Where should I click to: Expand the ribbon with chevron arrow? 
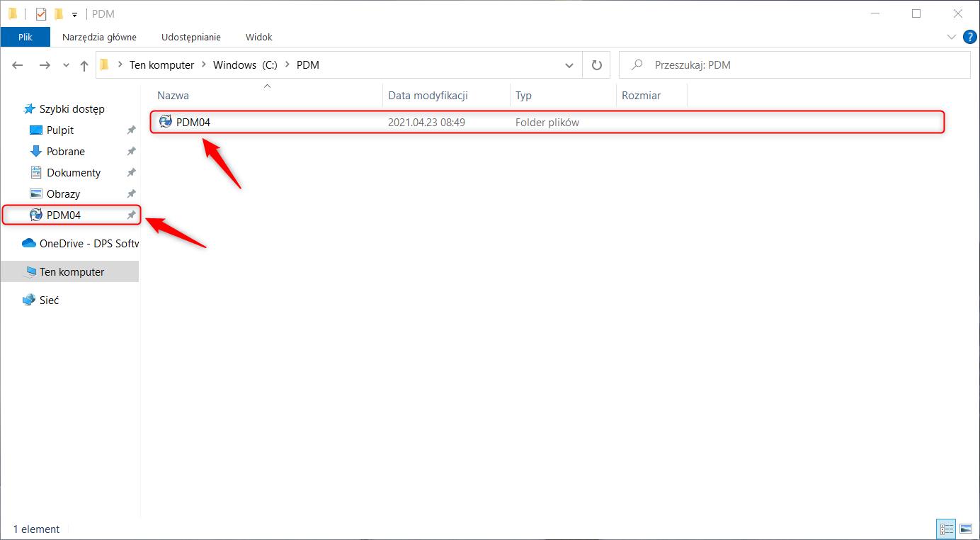[951, 37]
